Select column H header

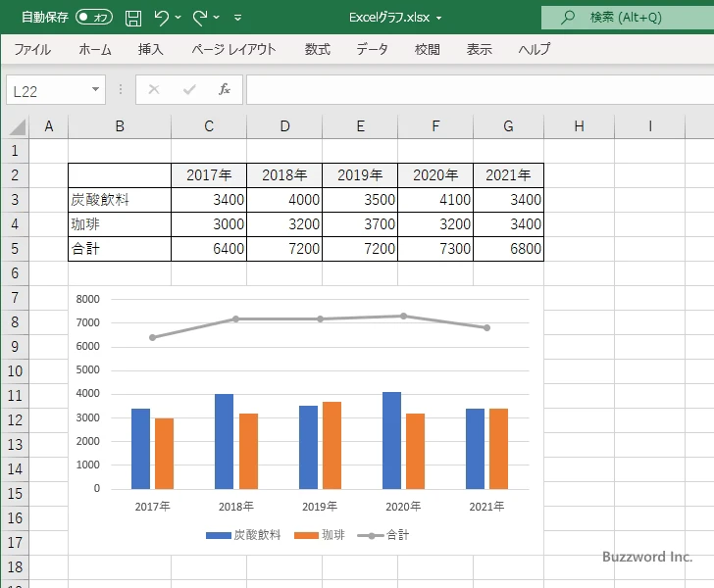coord(580,126)
